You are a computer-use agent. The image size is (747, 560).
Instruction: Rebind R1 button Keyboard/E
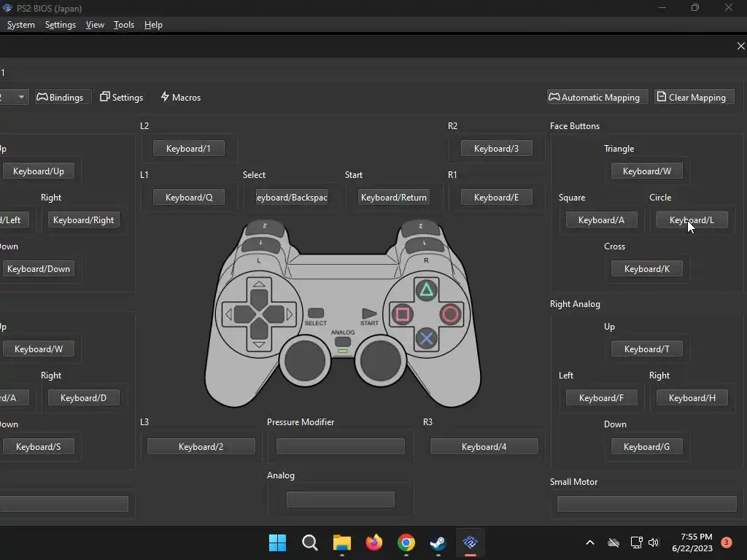(x=496, y=197)
